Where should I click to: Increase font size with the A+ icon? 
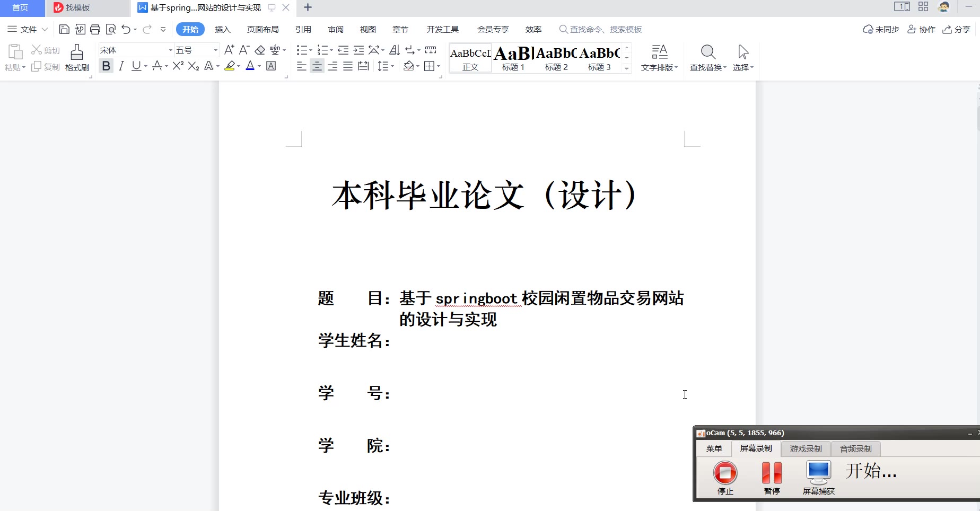(x=229, y=50)
